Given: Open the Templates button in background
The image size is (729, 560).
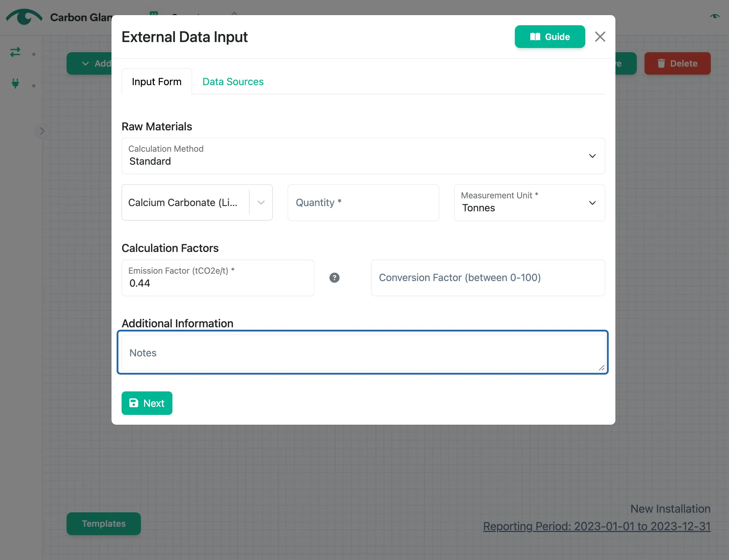Looking at the screenshot, I should coord(104,524).
